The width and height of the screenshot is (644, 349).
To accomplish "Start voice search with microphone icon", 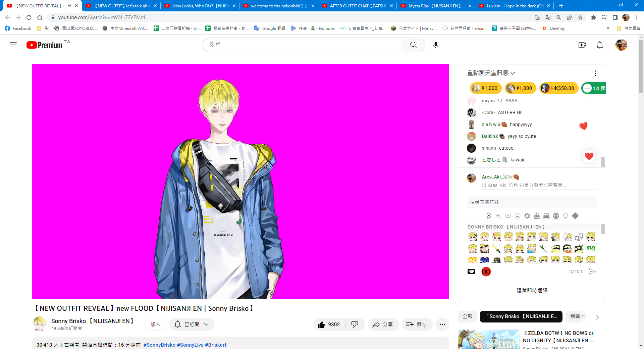I will click(435, 45).
